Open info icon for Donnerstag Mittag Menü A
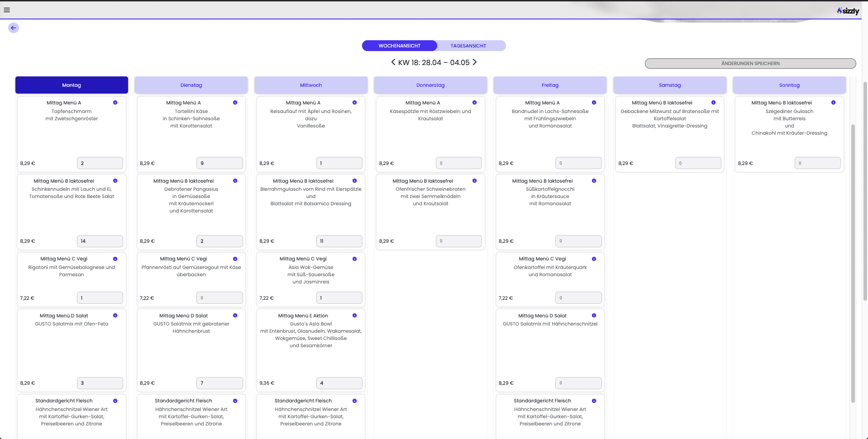This screenshot has width=868, height=439. (x=474, y=103)
